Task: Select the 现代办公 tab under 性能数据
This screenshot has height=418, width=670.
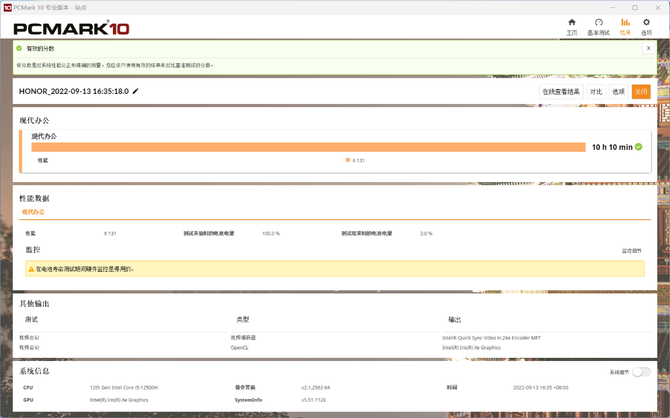Action: point(34,212)
